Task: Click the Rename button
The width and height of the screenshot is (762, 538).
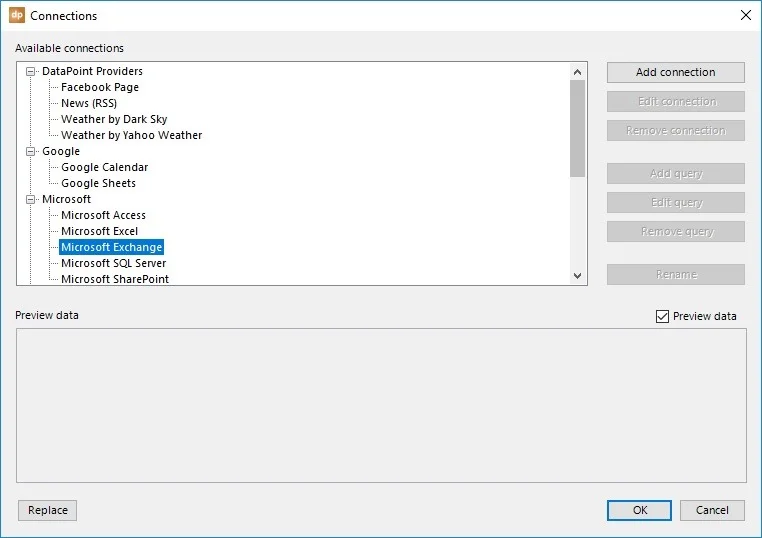Action: pos(675,275)
